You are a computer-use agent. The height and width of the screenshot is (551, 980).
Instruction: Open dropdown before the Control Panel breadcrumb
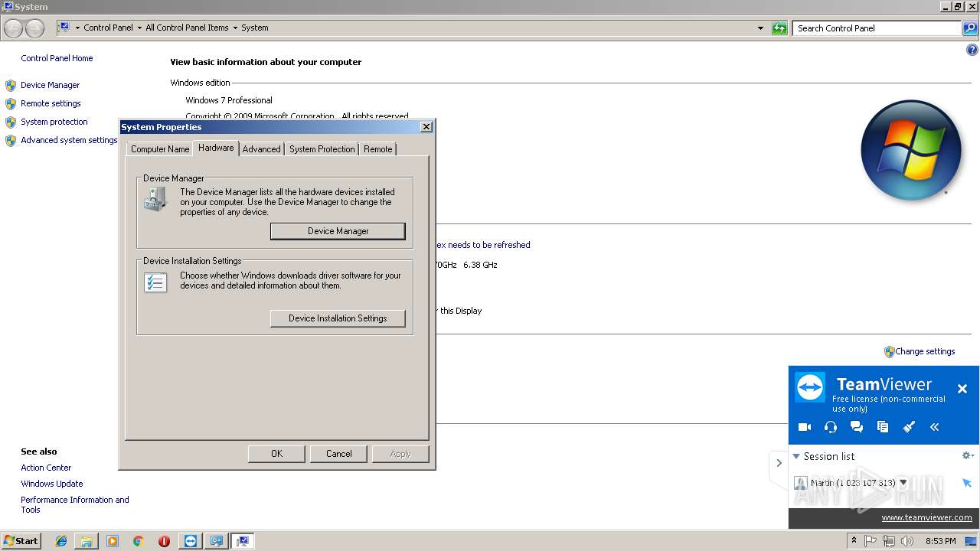click(x=77, y=28)
